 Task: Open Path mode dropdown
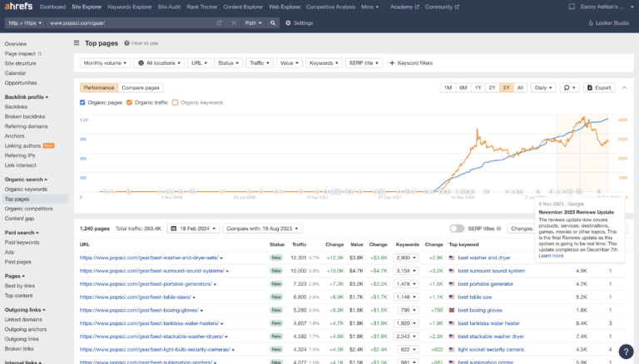pyautogui.click(x=253, y=22)
